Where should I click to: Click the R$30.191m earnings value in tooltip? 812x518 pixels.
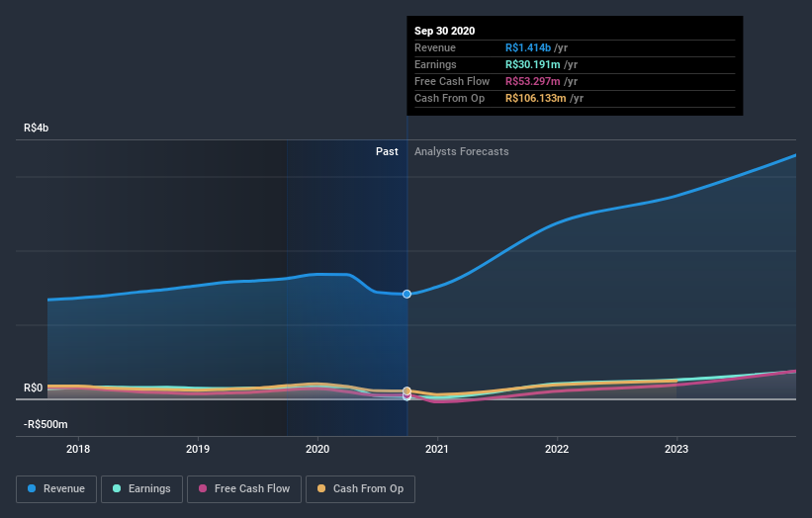(533, 64)
